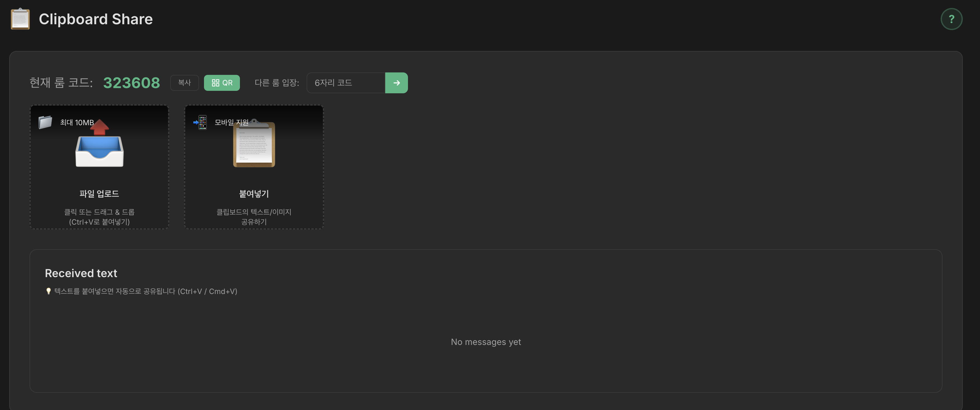The image size is (980, 410).
Task: Click the mobile phone support icon
Action: click(x=201, y=122)
